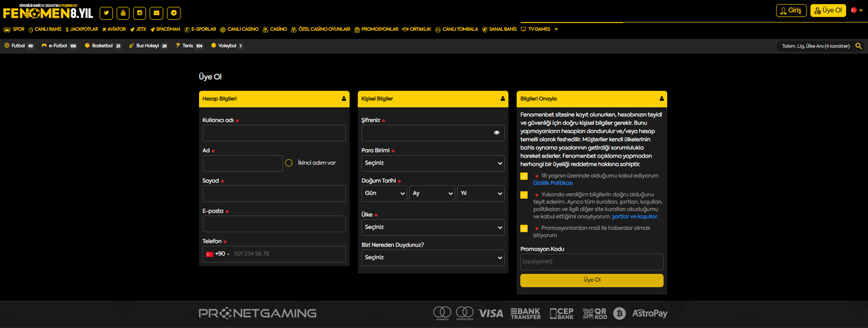Image resolution: width=868 pixels, height=328 pixels.
Task: Open the AVİATOR menu item
Action: pyautogui.click(x=113, y=29)
